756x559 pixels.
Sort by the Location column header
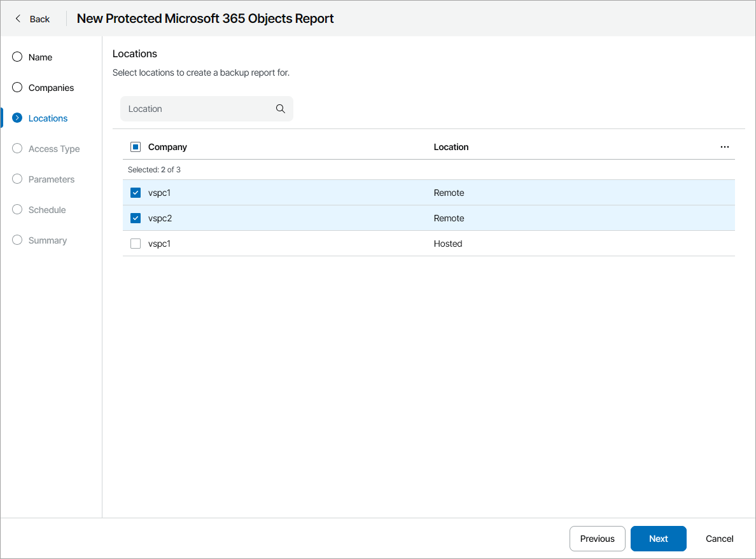tap(451, 147)
